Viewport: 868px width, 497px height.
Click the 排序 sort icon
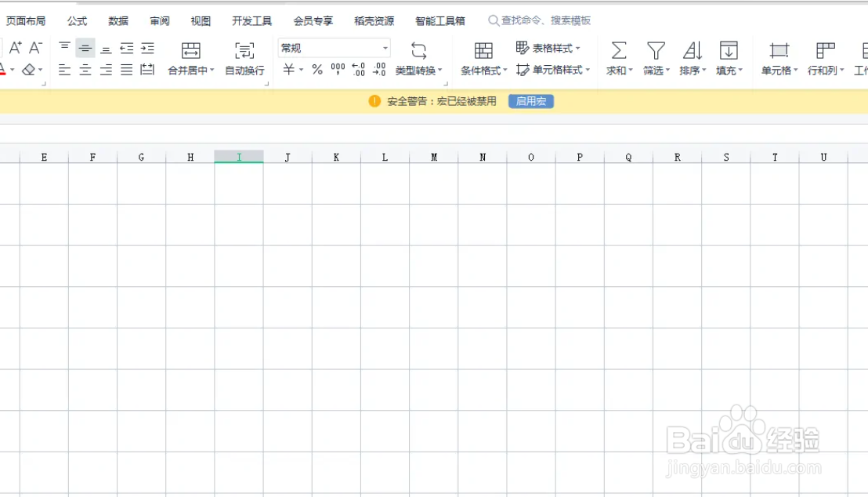tap(693, 50)
